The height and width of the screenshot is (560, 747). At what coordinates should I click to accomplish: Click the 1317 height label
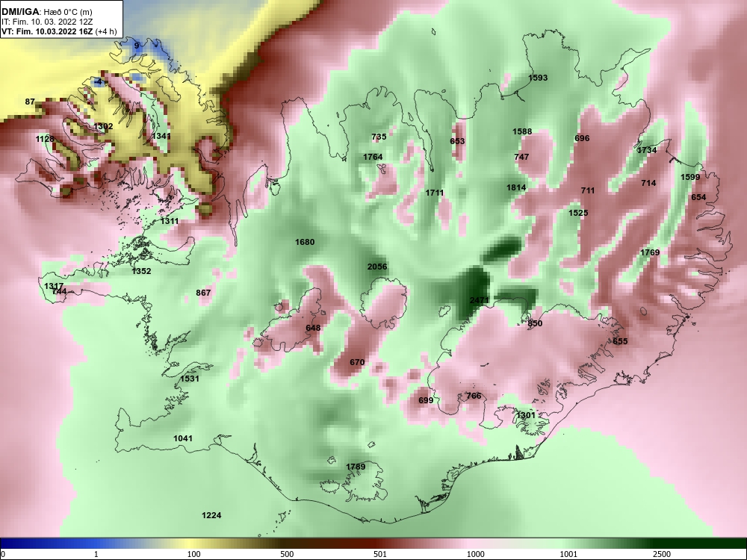[x=53, y=286]
